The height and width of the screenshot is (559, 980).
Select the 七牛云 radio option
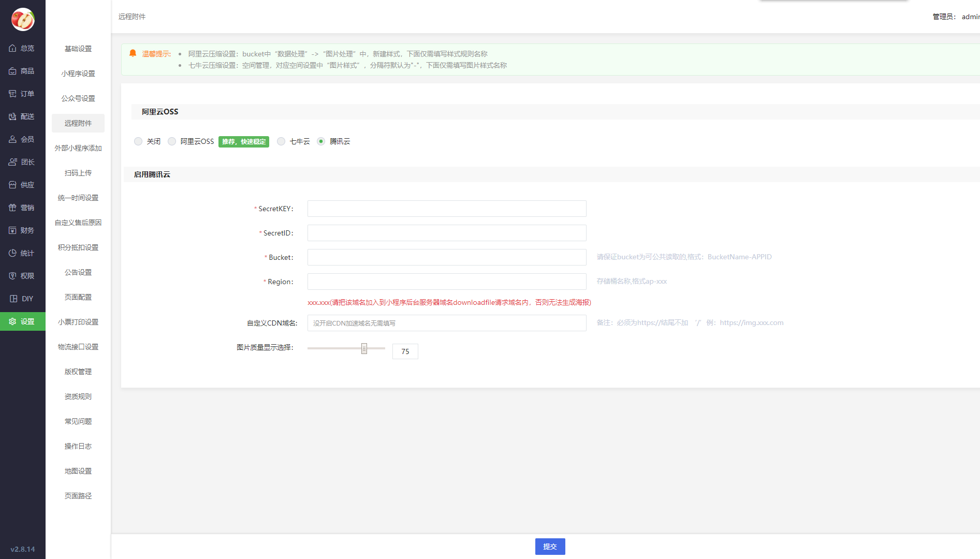point(281,141)
